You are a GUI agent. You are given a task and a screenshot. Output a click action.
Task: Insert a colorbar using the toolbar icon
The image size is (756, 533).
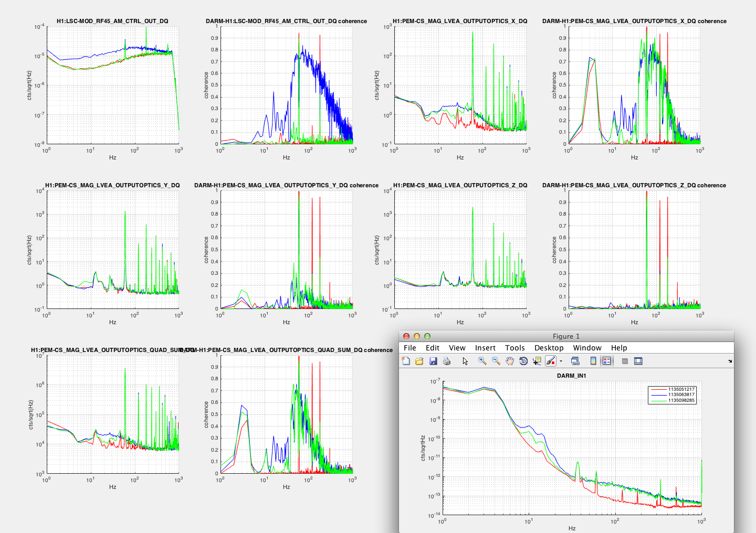click(593, 361)
